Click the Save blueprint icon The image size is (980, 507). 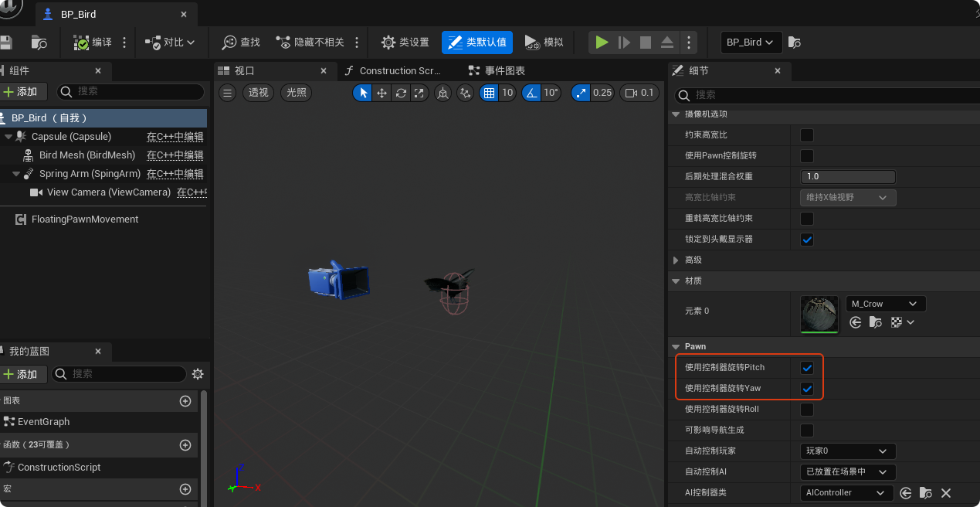point(6,43)
